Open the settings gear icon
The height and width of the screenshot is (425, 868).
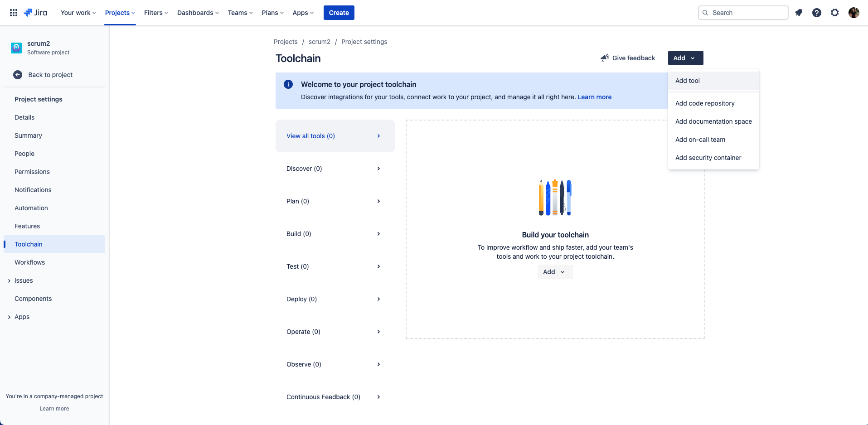point(835,13)
